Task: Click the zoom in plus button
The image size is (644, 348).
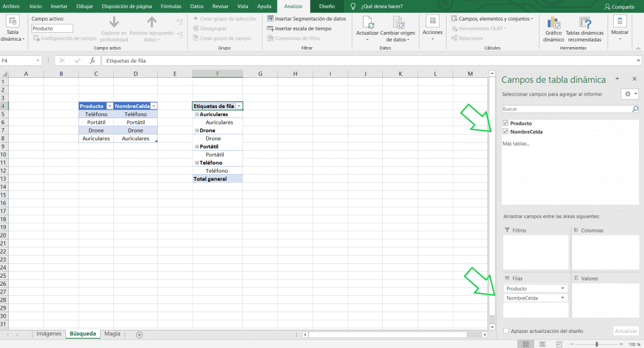Action: click(621, 344)
